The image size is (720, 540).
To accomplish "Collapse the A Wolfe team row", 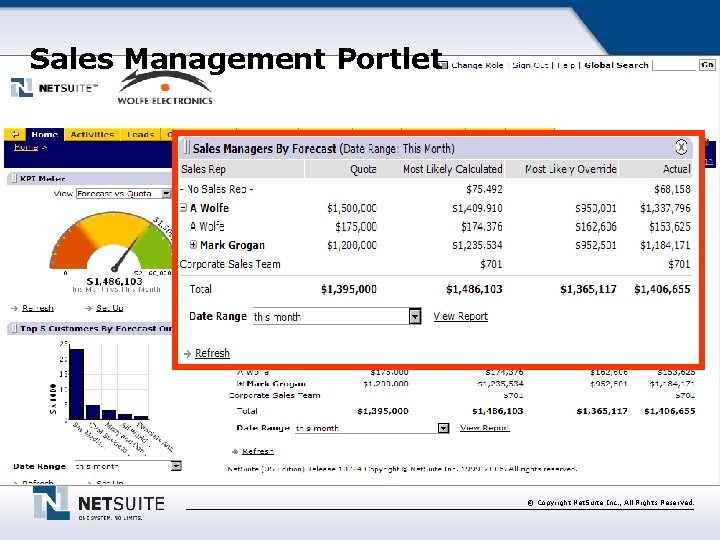I will 184,208.
